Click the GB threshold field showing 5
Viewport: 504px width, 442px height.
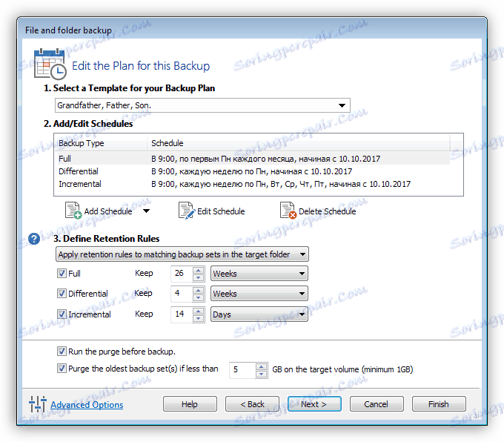pos(242,370)
